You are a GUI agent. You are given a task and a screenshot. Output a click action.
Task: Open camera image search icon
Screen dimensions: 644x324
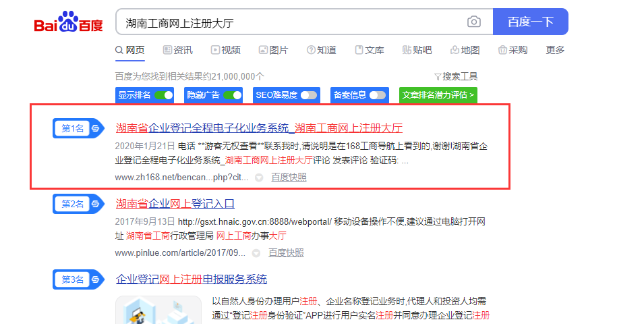[x=474, y=22]
